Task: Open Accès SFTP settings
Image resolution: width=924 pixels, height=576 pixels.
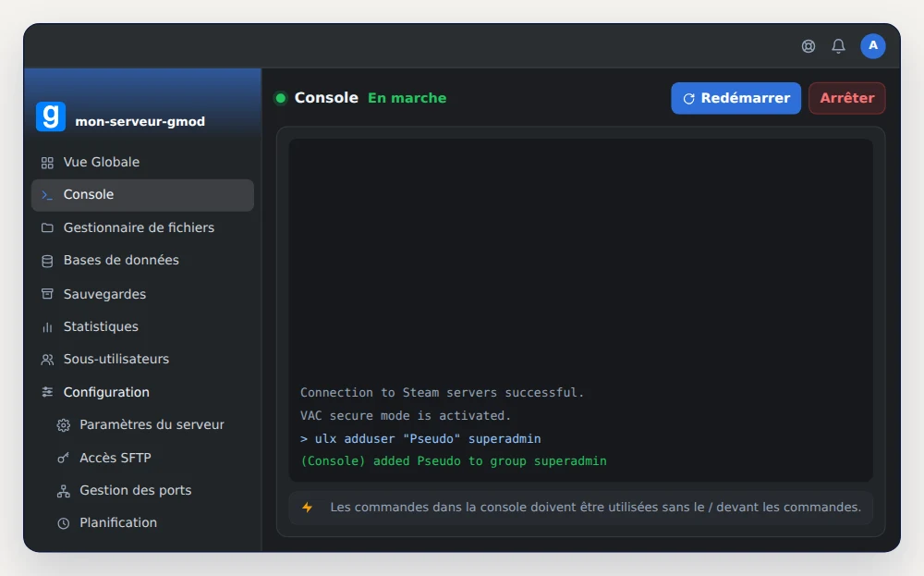Action: pyautogui.click(x=151, y=458)
